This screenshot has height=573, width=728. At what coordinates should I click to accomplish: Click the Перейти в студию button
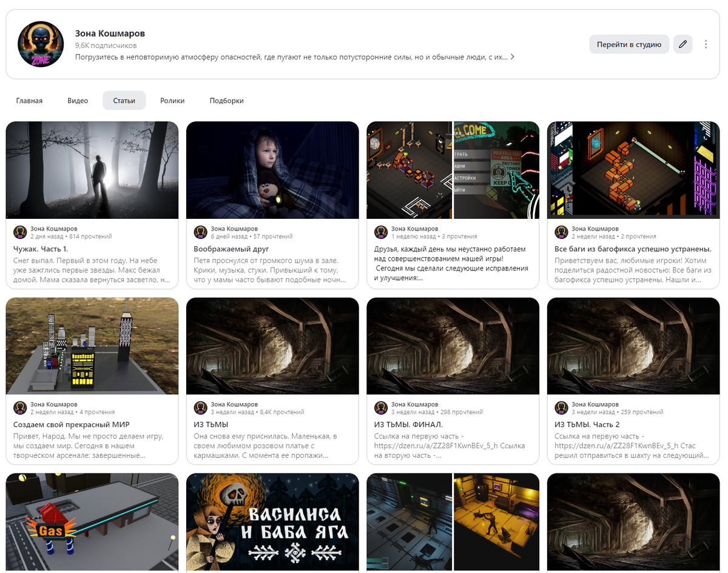tap(629, 44)
